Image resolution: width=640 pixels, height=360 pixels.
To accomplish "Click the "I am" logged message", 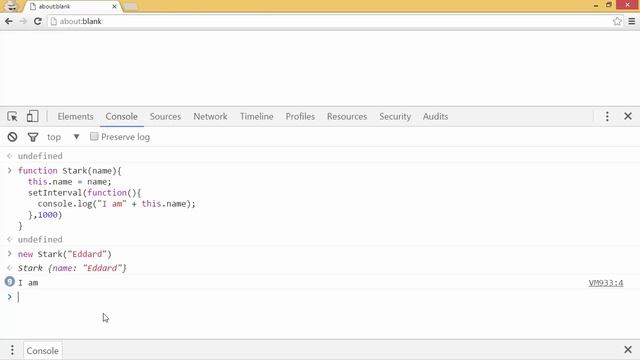I will coord(28,283).
